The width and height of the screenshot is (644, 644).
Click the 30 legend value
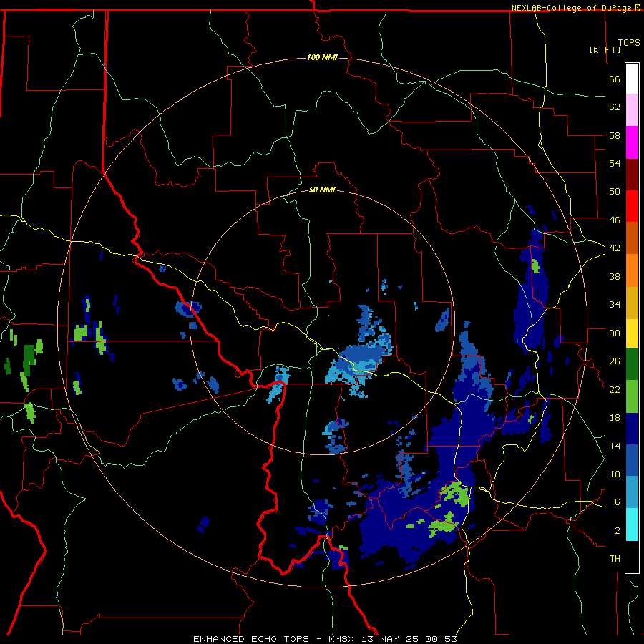coord(615,333)
